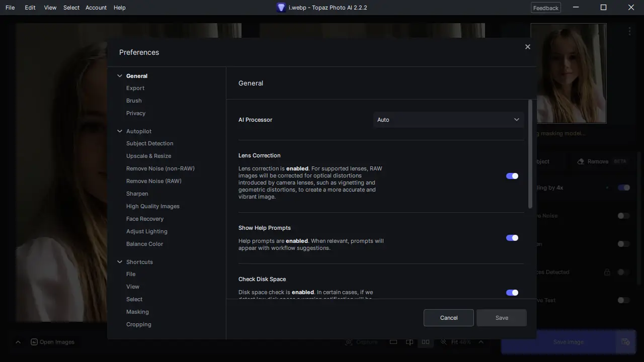
Task: Click the lock icon beside Faces Detected
Action: (x=607, y=272)
